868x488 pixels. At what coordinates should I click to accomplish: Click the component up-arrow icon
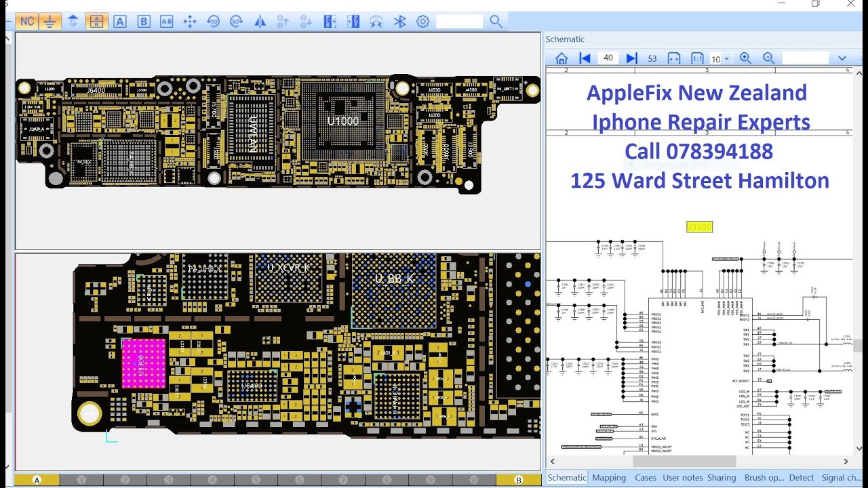coord(283,21)
